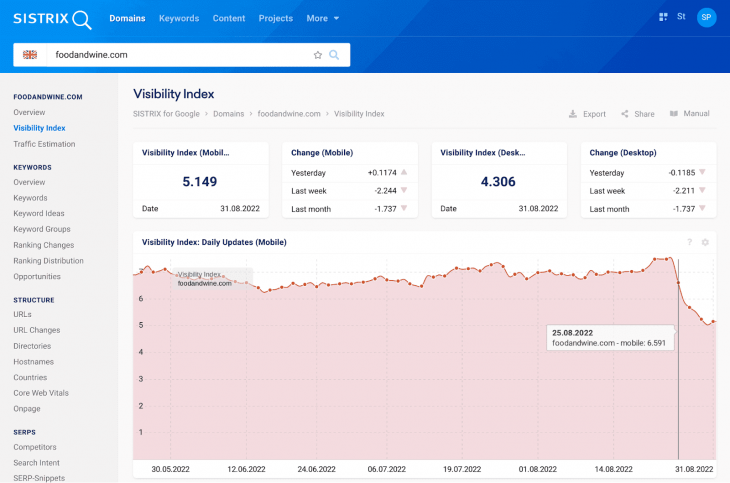The height and width of the screenshot is (483, 730).
Task: Open the UK country flag selector
Action: point(30,55)
